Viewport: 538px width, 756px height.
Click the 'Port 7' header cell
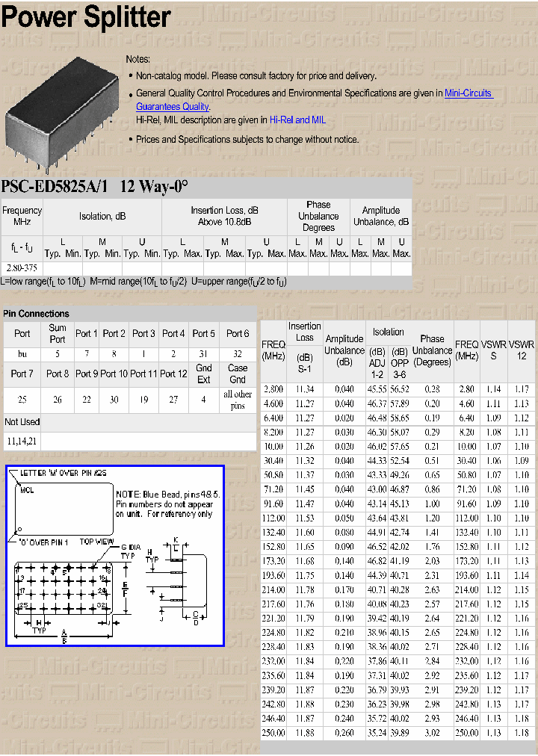click(x=22, y=374)
